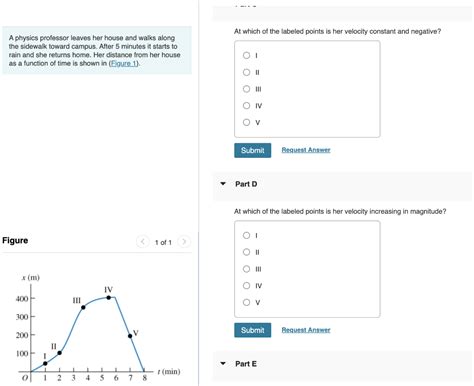The image size is (474, 386).
Task: Choose option III for velocity increasing in magnitude
Action: (x=246, y=269)
